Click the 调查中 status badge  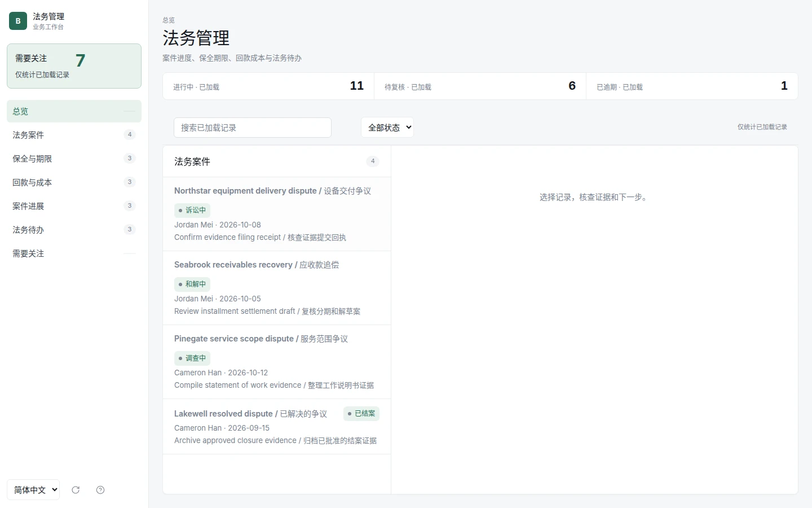coord(192,358)
